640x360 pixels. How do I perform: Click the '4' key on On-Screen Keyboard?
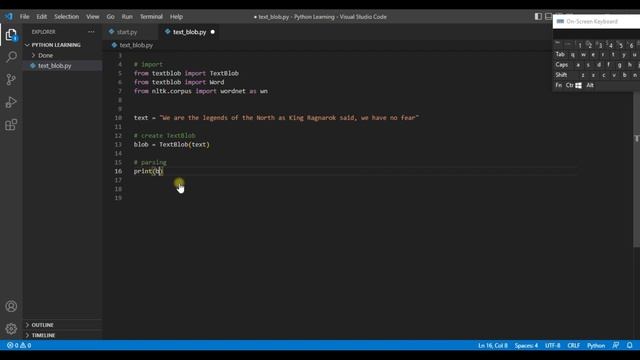click(x=610, y=44)
